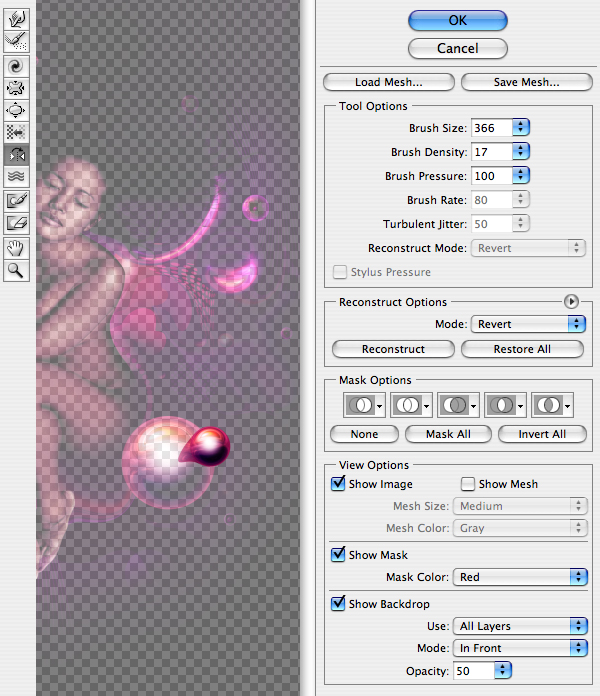Click the Turbulent Jitter stepper
Viewport: 600px width, 696px height.
click(521, 224)
